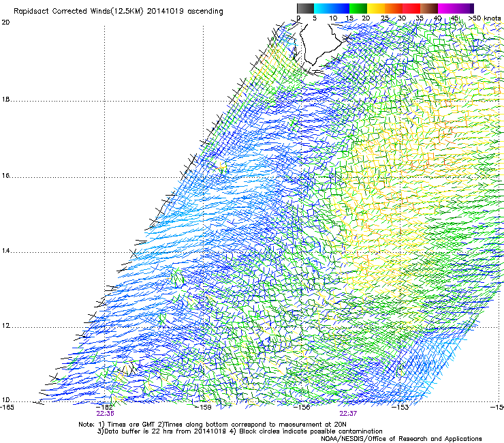Screen dimensions: 504x443
Task: Click the legend value '35' under the color bar
Action: click(x=420, y=18)
